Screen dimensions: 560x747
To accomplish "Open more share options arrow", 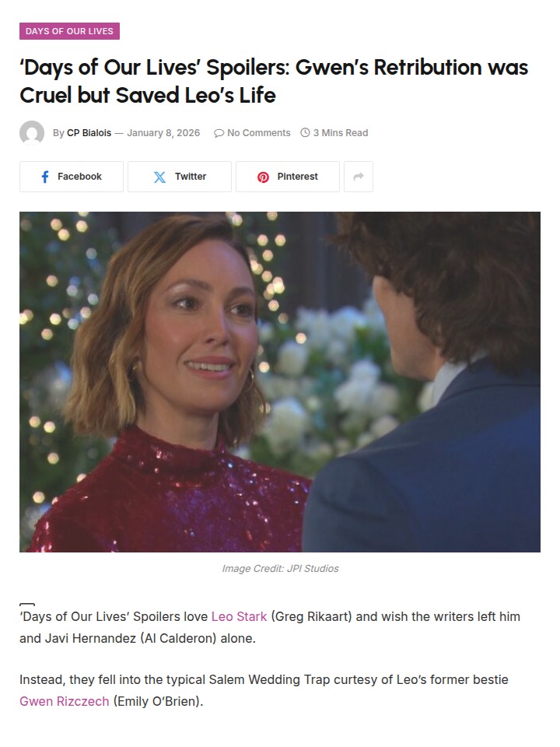I will (359, 177).
